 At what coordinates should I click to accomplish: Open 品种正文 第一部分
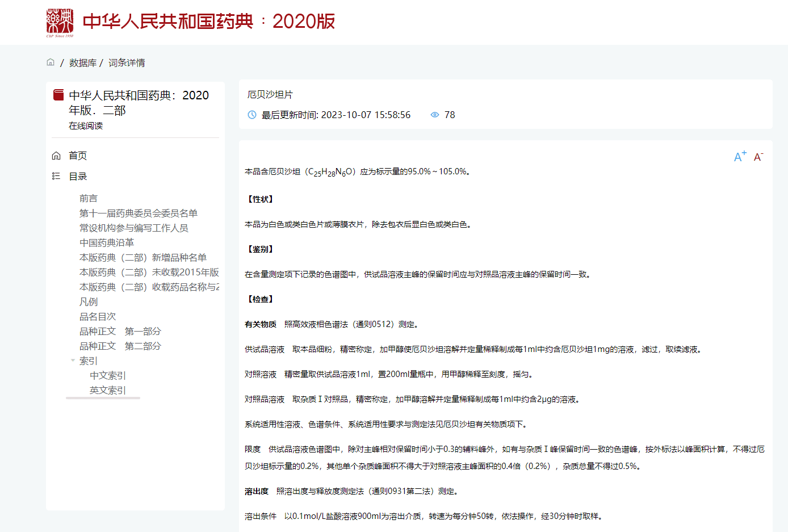click(120, 331)
